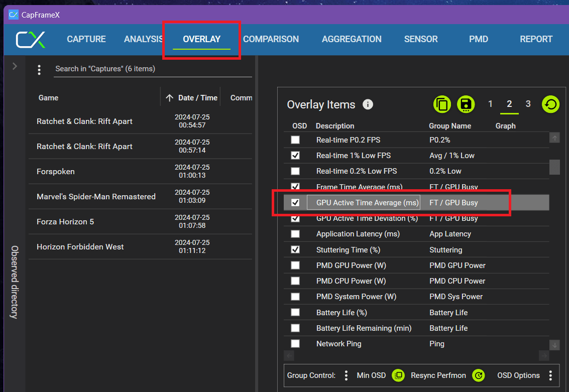Click the overlay list vertical scrollbar thumb
569x392 pixels.
[554, 167]
